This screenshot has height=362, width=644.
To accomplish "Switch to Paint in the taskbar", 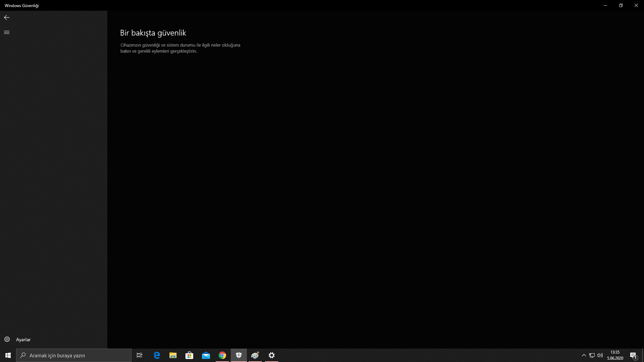I will [255, 355].
